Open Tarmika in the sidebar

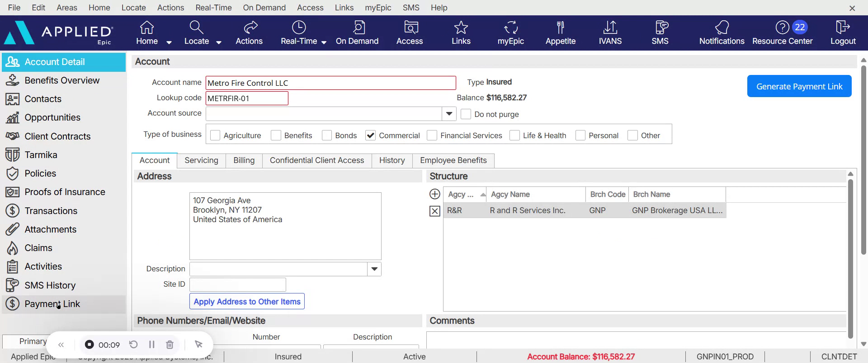63,155
